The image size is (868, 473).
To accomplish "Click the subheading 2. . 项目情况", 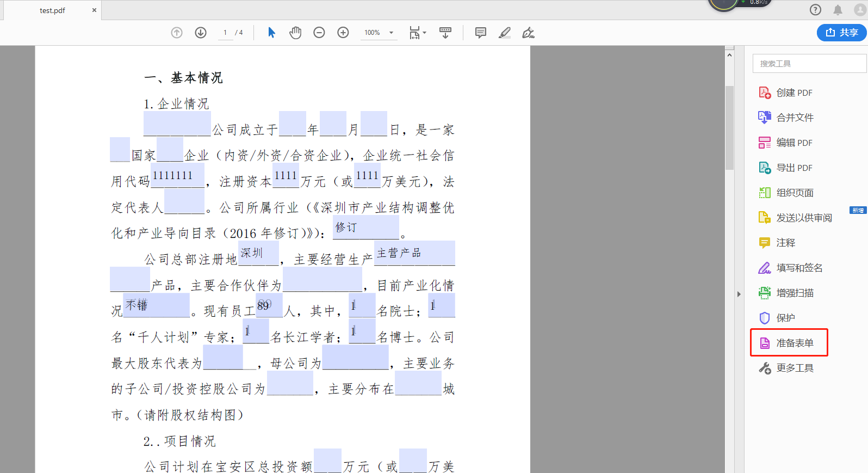I will coord(179,441).
